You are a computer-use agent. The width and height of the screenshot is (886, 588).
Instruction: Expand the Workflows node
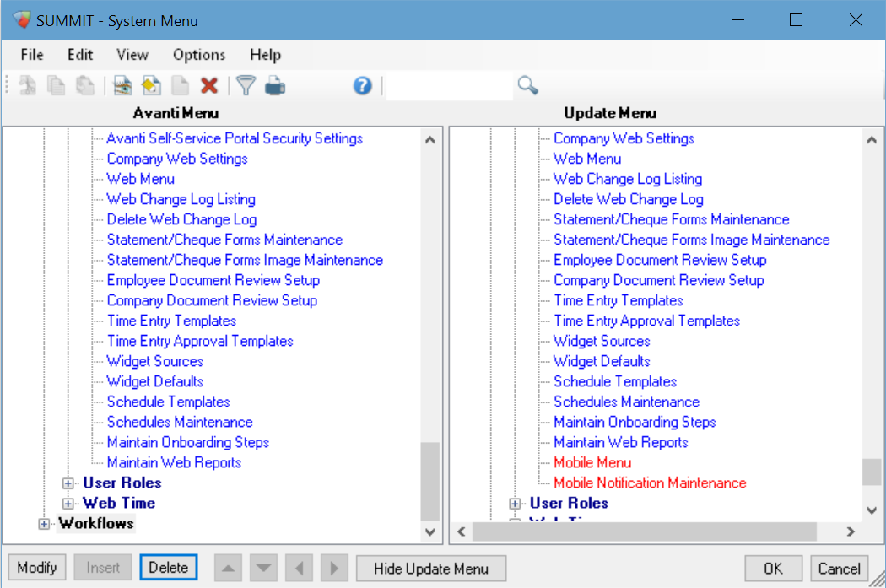pyautogui.click(x=44, y=524)
